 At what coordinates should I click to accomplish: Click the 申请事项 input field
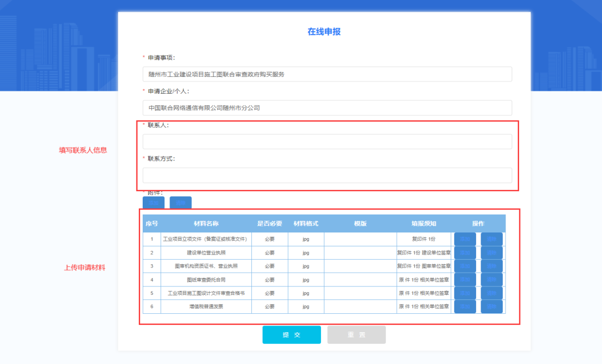point(327,74)
